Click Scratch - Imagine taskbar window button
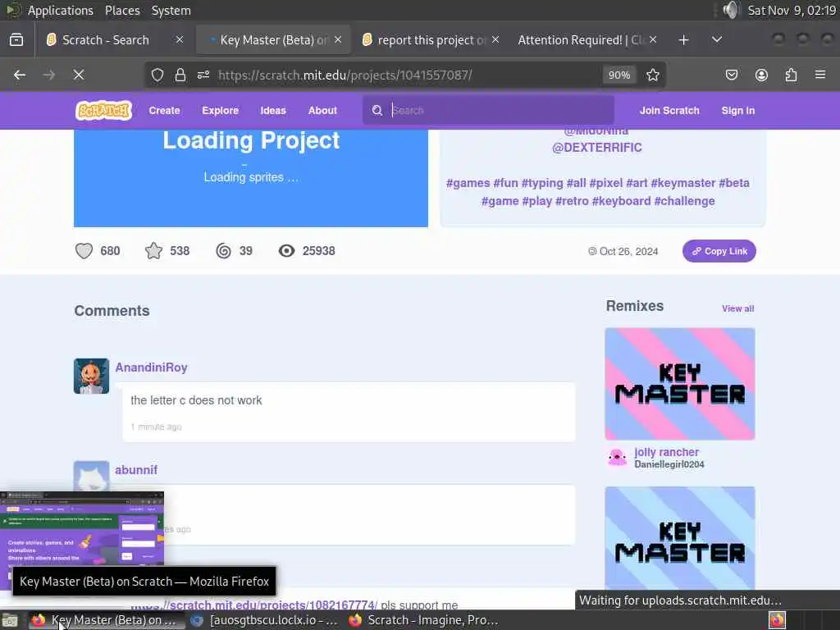Viewport: 840px width, 630px height. click(x=424, y=620)
